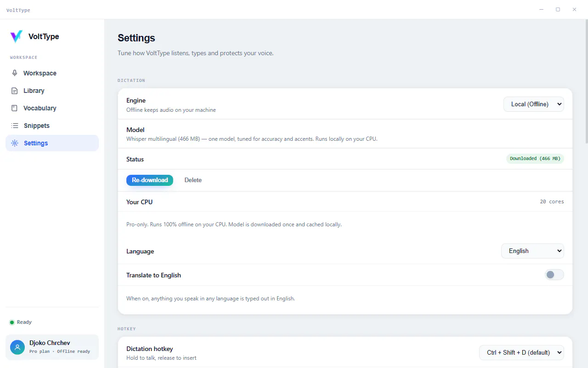Toggle the Translate to English switch

click(554, 275)
